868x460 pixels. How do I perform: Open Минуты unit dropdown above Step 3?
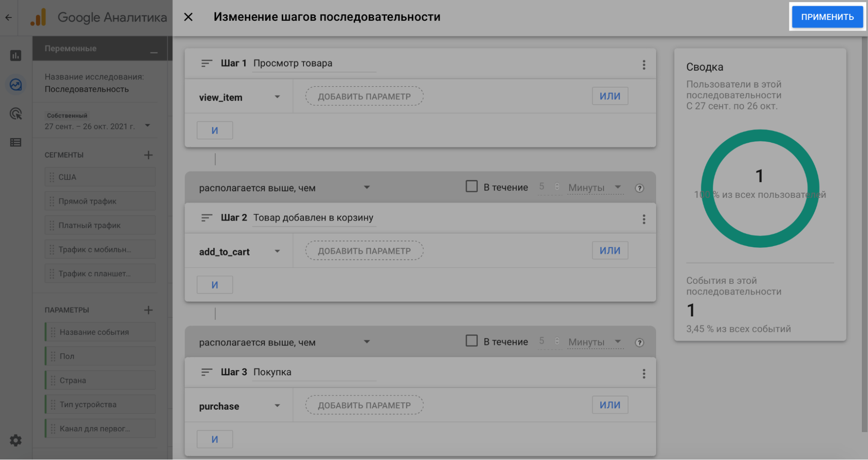pos(595,342)
